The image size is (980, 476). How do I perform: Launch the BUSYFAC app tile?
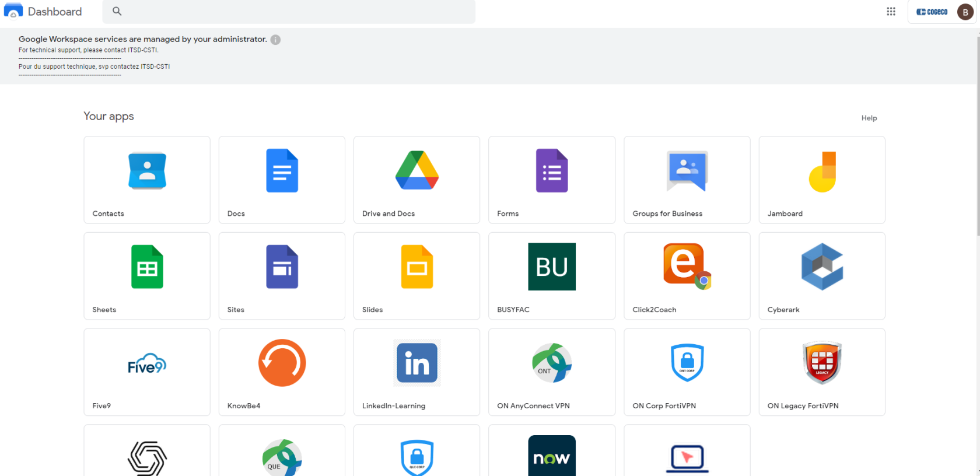(x=552, y=276)
